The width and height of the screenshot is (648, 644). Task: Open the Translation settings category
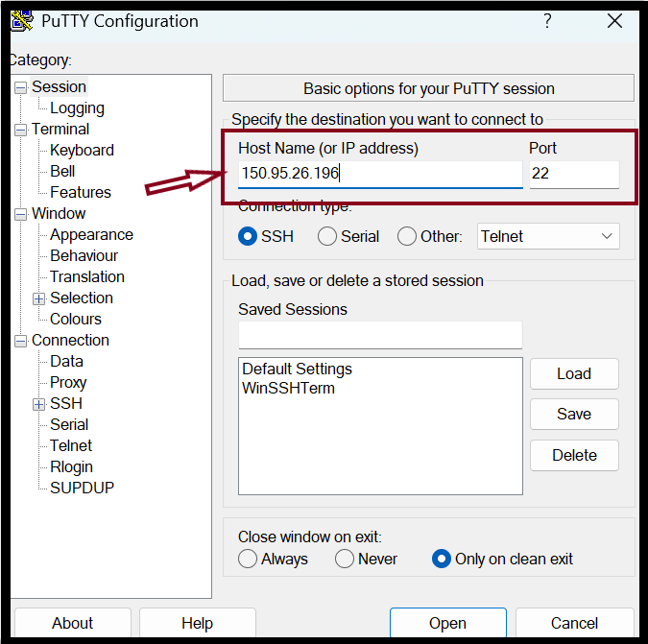click(x=86, y=276)
